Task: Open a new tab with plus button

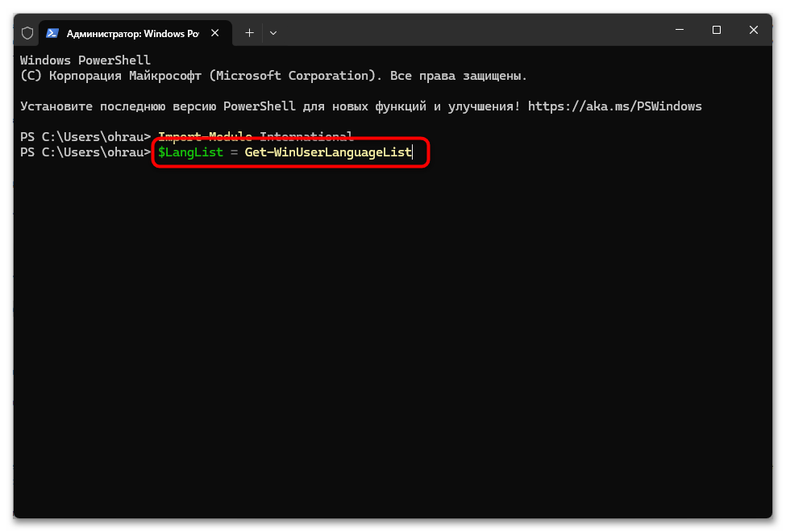Action: [249, 33]
